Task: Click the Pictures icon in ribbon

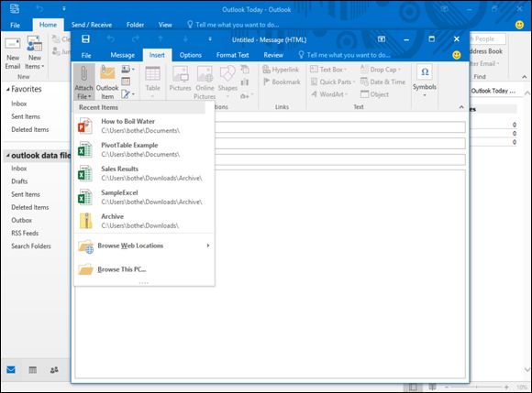Action: click(x=180, y=73)
